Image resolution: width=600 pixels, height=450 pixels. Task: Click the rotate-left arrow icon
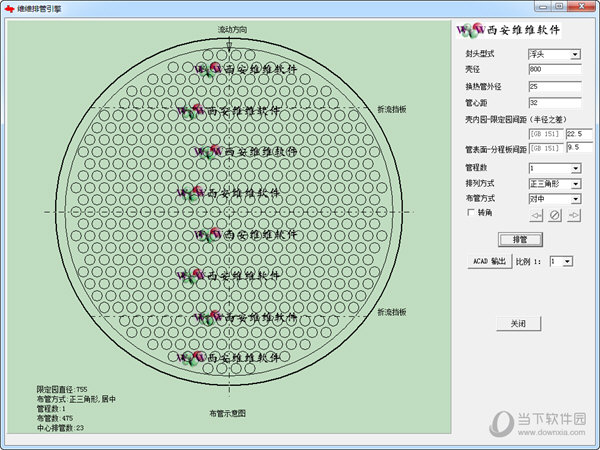[x=537, y=215]
